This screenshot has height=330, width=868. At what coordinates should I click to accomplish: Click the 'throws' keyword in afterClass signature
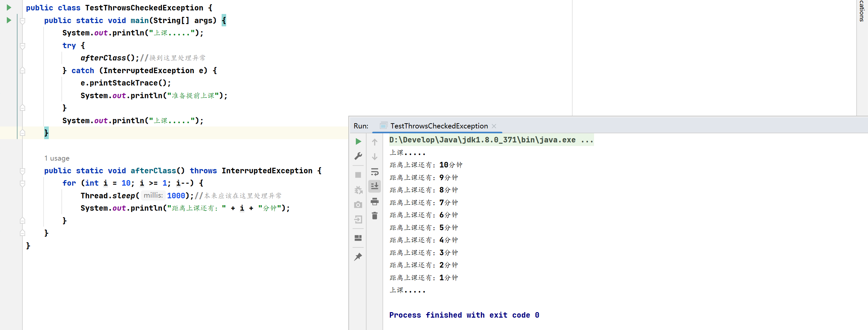[203, 171]
